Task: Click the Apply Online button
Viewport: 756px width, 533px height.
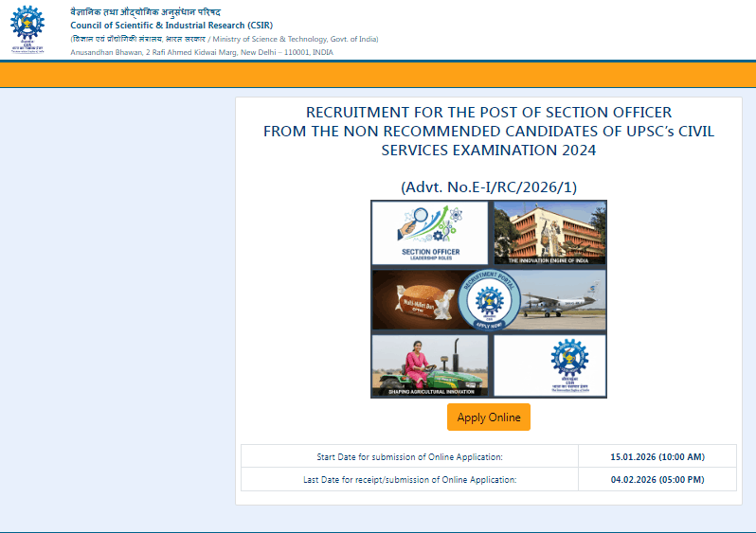Action: click(x=489, y=417)
